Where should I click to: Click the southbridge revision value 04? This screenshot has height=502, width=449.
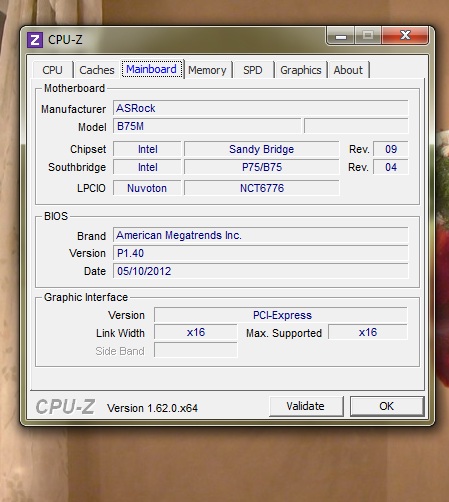point(391,167)
